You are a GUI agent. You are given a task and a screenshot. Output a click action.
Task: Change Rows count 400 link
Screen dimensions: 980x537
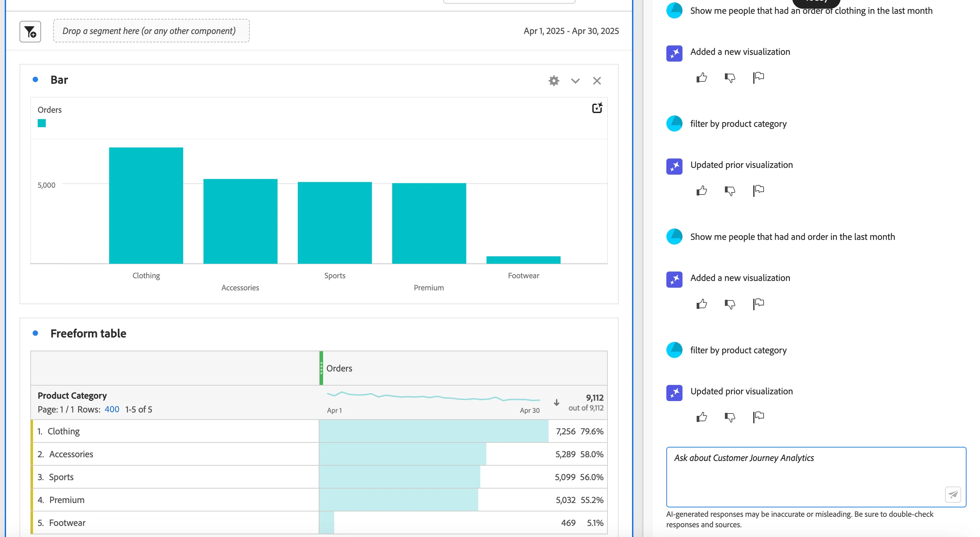(x=112, y=409)
